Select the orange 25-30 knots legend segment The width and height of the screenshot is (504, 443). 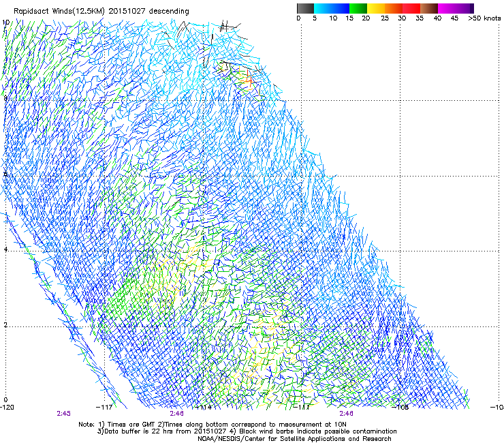click(x=394, y=8)
